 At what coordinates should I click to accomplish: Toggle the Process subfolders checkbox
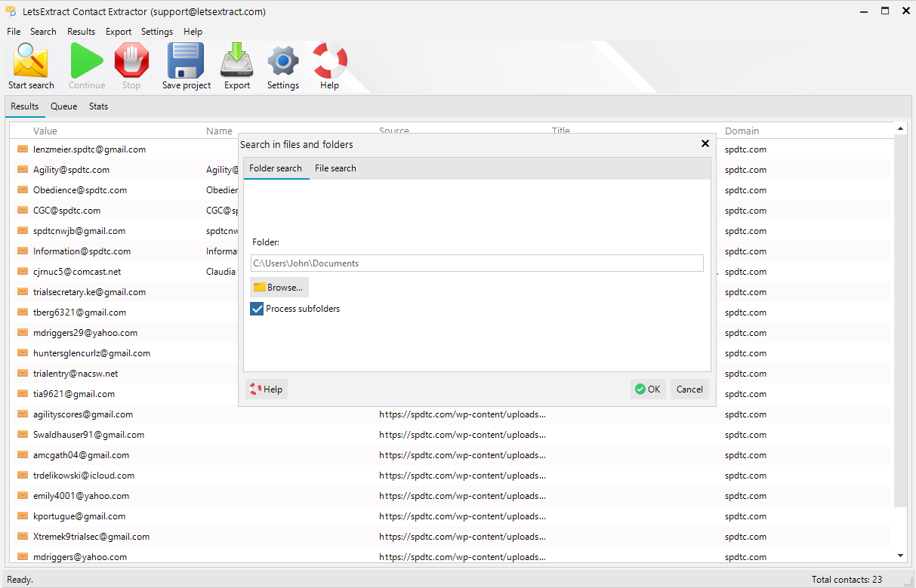pyautogui.click(x=257, y=308)
